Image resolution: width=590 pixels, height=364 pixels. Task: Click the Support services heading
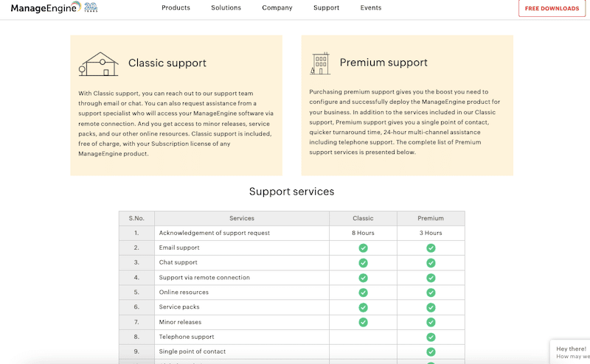[x=291, y=192]
